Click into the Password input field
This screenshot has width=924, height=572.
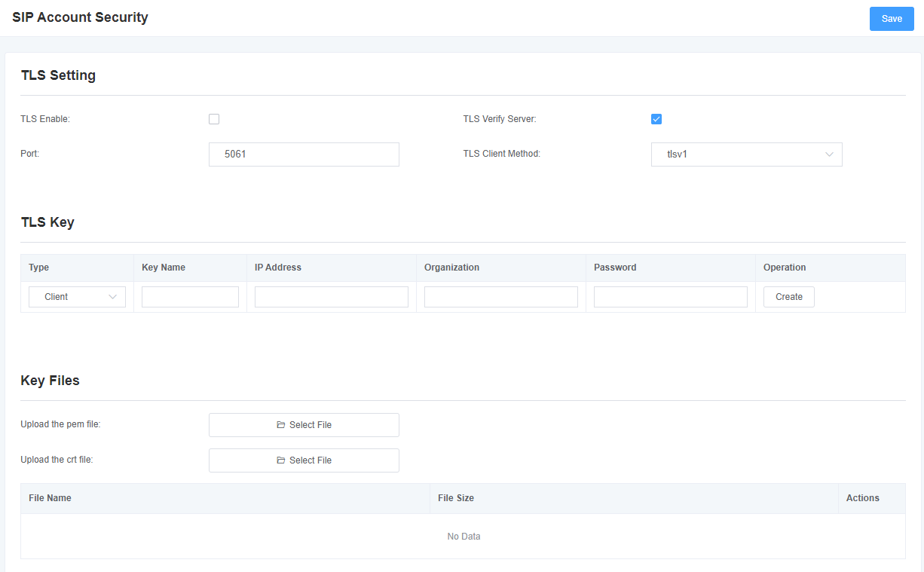[671, 297]
